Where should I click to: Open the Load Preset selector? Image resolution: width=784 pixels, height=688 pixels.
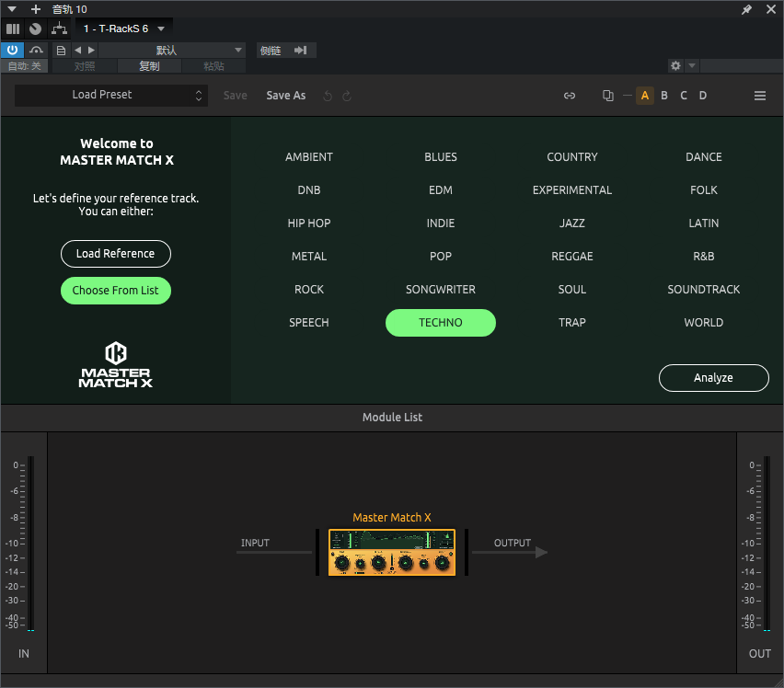tap(111, 96)
